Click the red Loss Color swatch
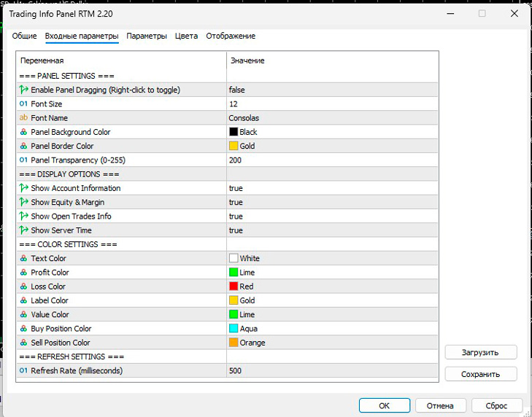Screen dimensions: 532x417 [234, 287]
